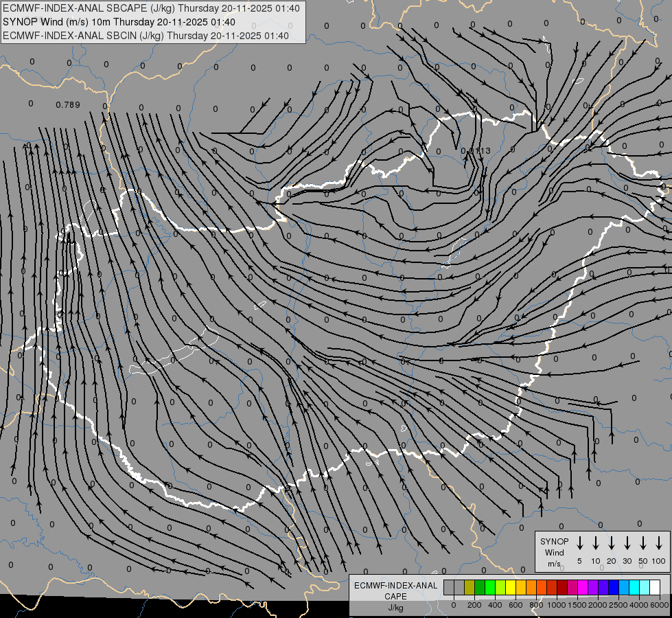Click the SYNOP Wind m/s legend label
This screenshot has height=618, width=672.
point(554,552)
